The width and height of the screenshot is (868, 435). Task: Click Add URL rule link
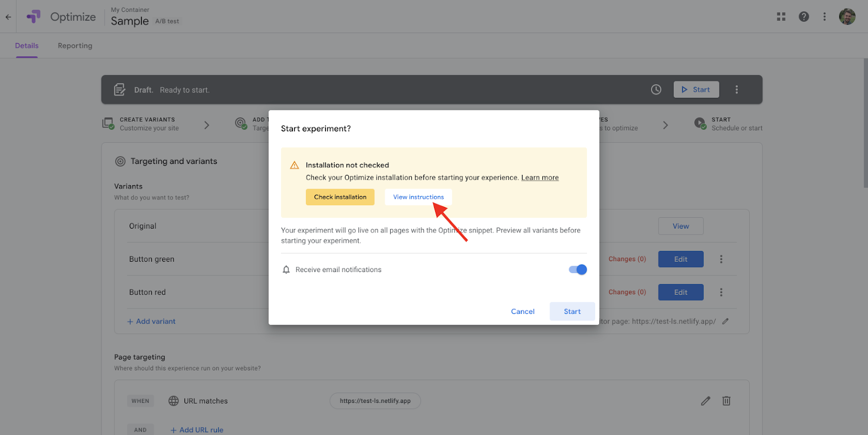(x=197, y=430)
